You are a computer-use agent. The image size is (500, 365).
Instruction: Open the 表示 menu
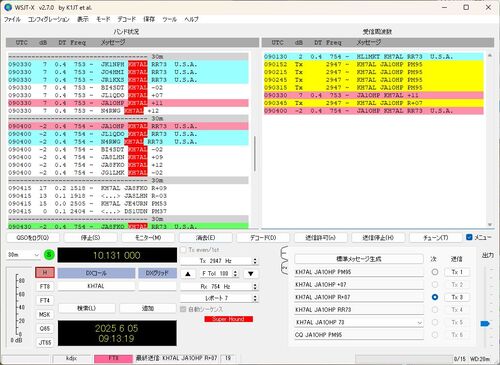coord(83,19)
